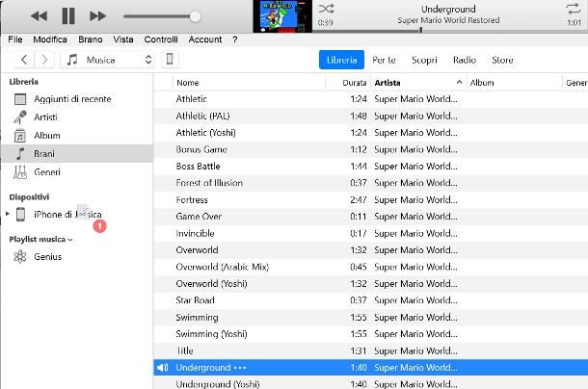The width and height of the screenshot is (588, 389).
Task: Switch to the Libreria tab
Action: tap(341, 60)
